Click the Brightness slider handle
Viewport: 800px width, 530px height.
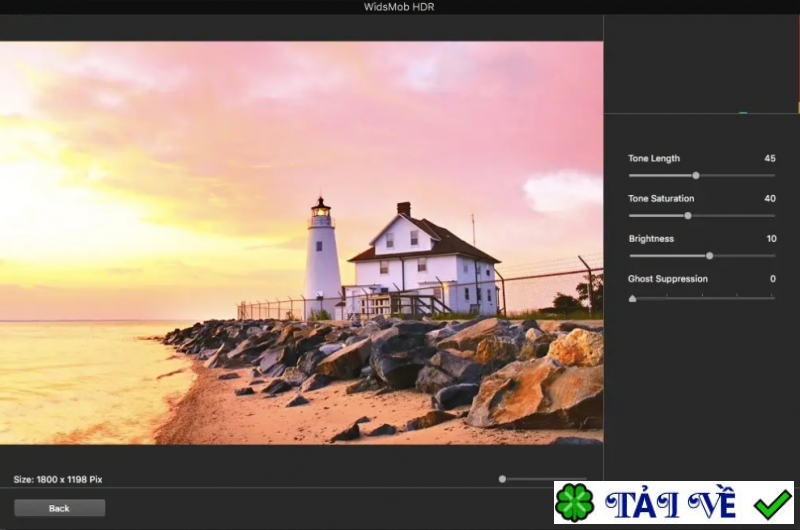point(710,256)
